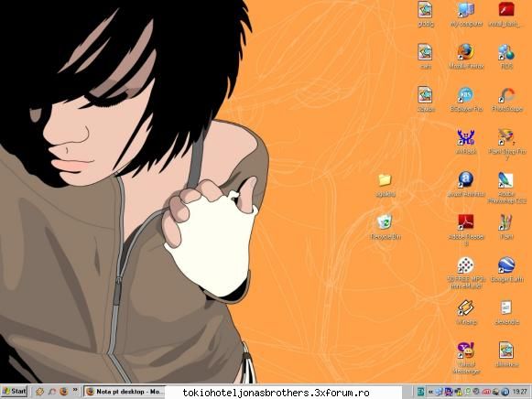The width and height of the screenshot is (532, 399).
Task: Select the image file beside My Computer
Action: pyautogui.click(x=425, y=14)
